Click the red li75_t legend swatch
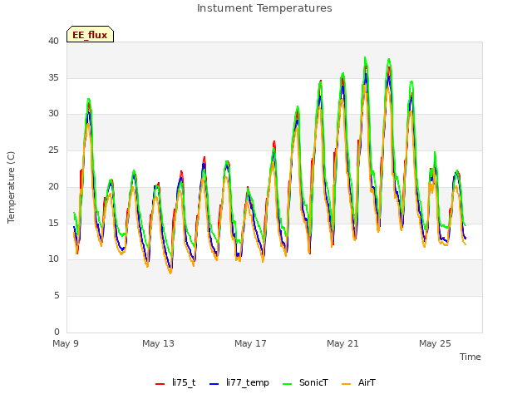Viewport: 532px width, 399px height. click(x=160, y=384)
